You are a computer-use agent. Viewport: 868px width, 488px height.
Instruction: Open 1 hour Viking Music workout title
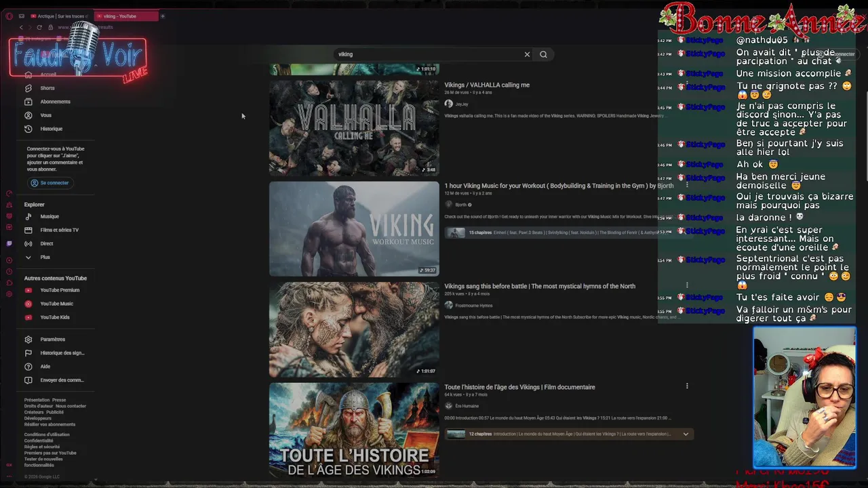click(559, 186)
